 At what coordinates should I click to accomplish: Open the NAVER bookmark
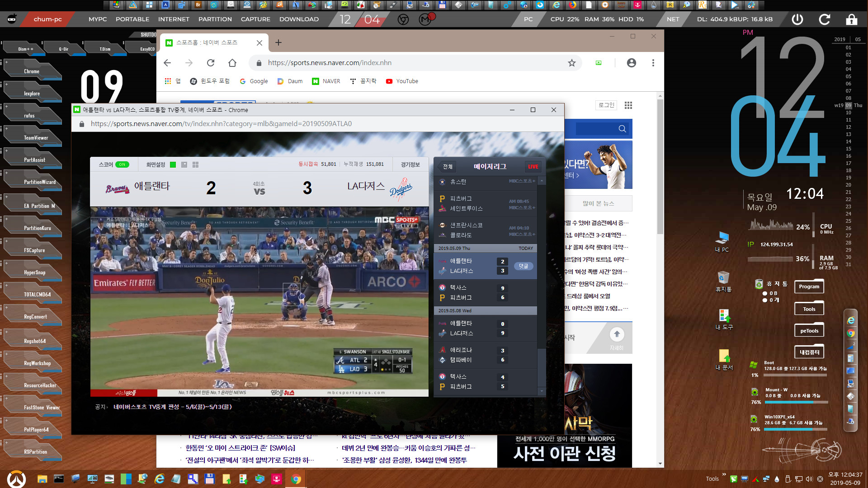click(x=326, y=81)
